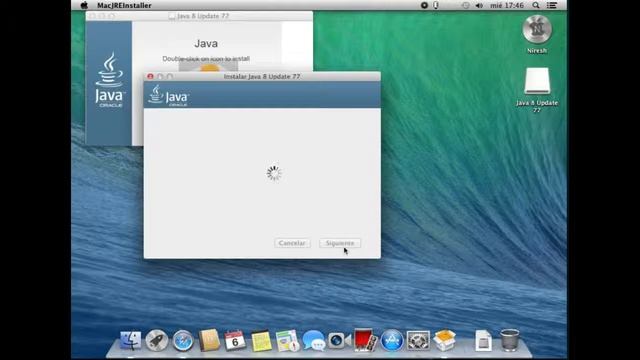Click the round black menu bar status icon

coord(424,5)
